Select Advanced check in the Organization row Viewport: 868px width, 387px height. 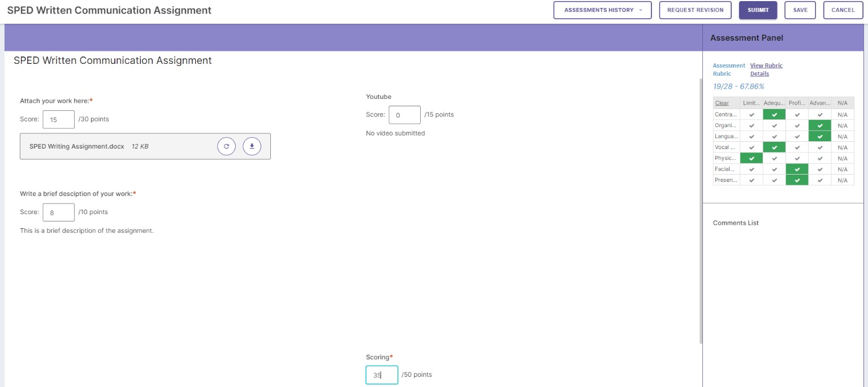click(x=820, y=125)
